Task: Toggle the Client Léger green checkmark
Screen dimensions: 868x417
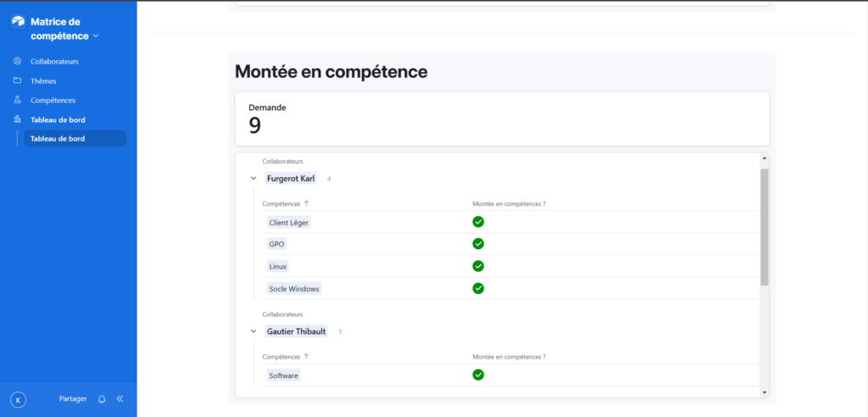Action: (x=478, y=222)
